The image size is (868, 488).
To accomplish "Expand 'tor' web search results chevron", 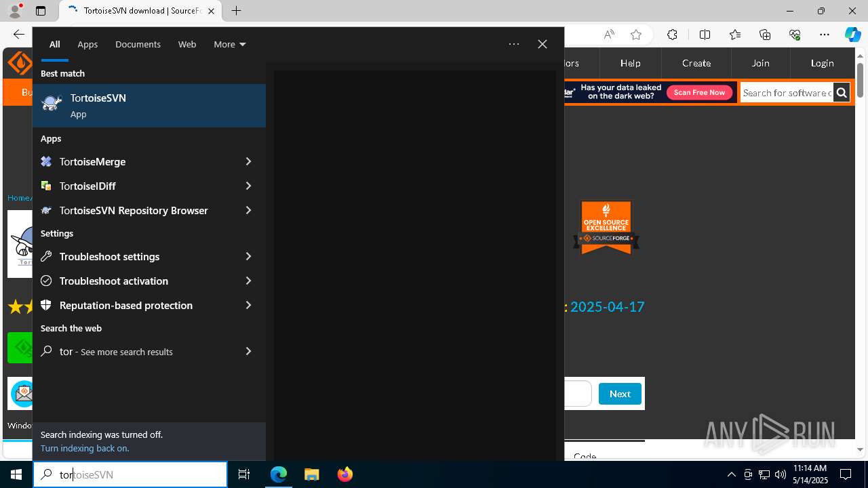I will click(x=248, y=351).
